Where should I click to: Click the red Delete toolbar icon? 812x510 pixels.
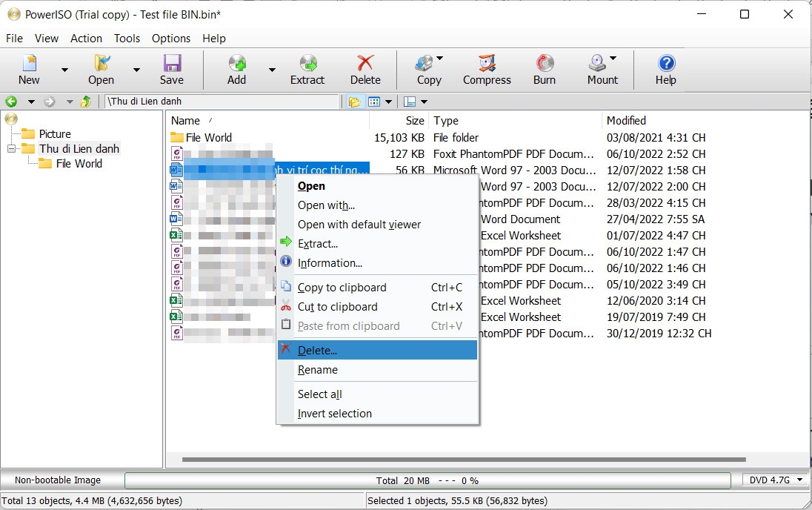pos(365,63)
